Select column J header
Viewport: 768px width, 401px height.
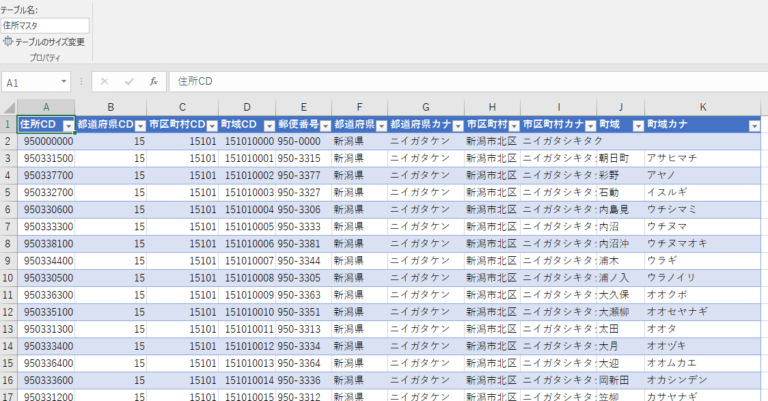tap(621, 107)
